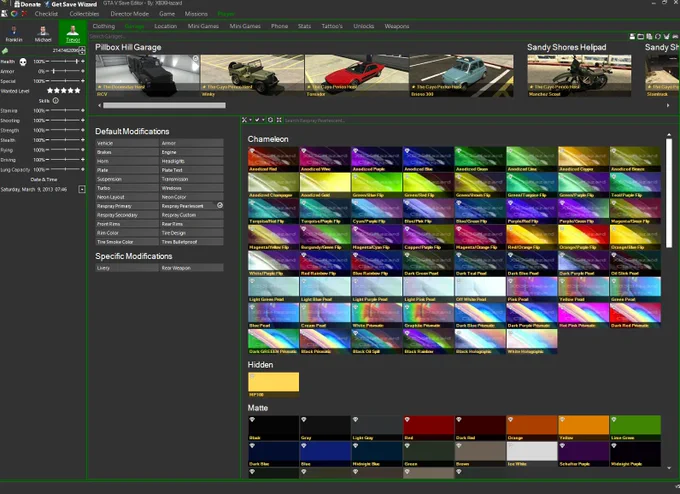Open the Checklist menu
The image size is (680, 494).
(46, 14)
